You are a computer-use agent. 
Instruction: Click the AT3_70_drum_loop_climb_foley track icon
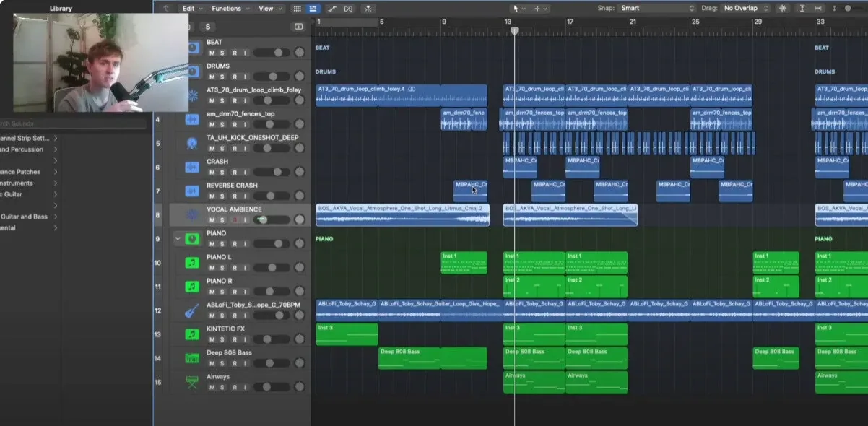tap(192, 95)
